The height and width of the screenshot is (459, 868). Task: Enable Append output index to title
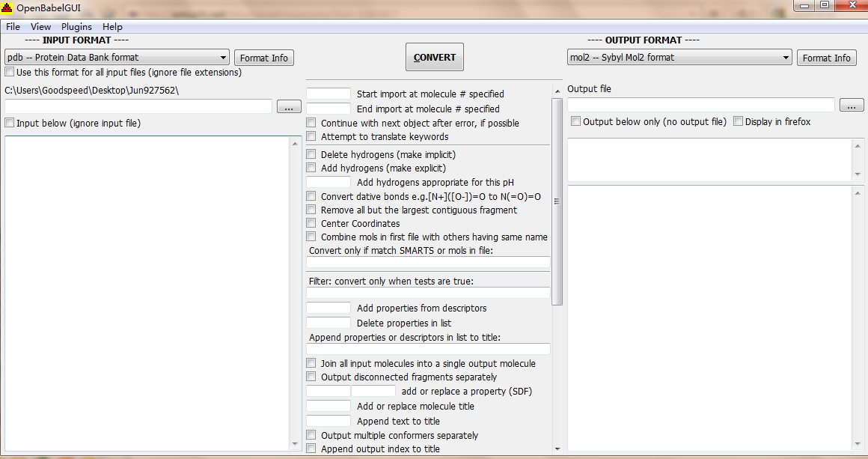(x=311, y=449)
